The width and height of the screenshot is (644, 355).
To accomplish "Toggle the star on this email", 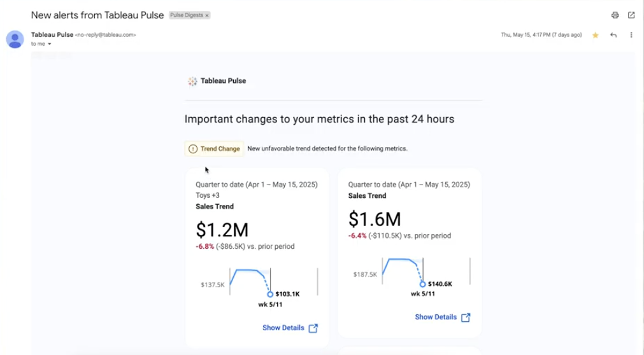I will point(596,35).
